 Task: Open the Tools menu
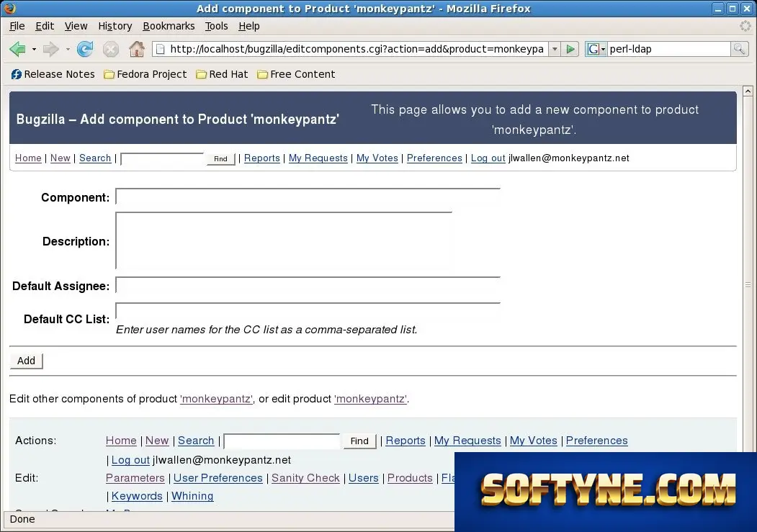click(x=216, y=26)
